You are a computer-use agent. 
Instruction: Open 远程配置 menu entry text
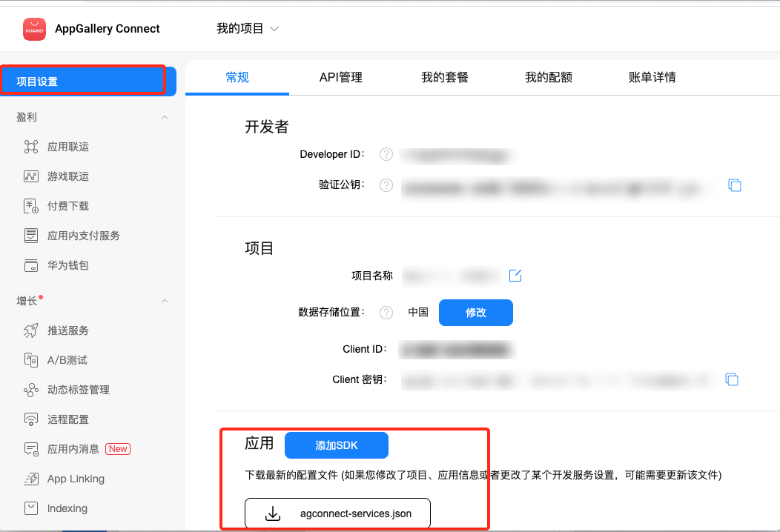click(68, 419)
